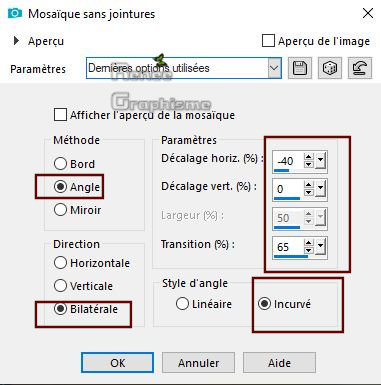Increase Transition value with up arrow
The image size is (381, 385).
(309, 243)
